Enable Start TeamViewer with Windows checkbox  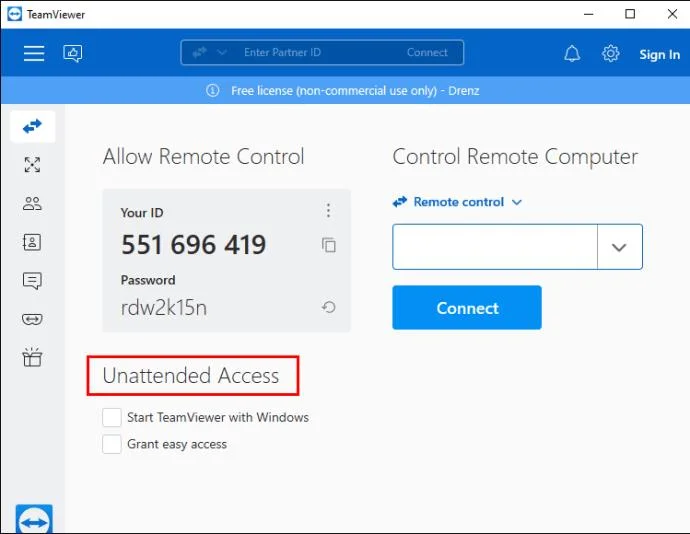(x=112, y=417)
